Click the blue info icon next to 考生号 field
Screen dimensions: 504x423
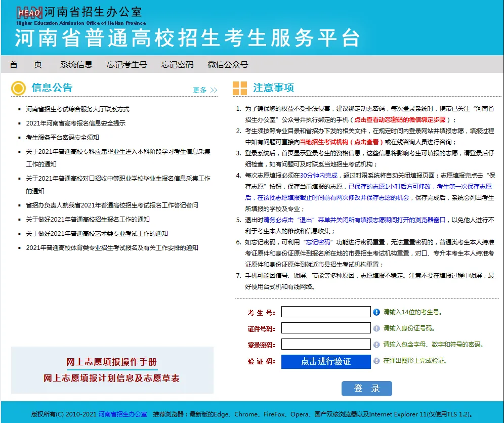[x=376, y=312]
